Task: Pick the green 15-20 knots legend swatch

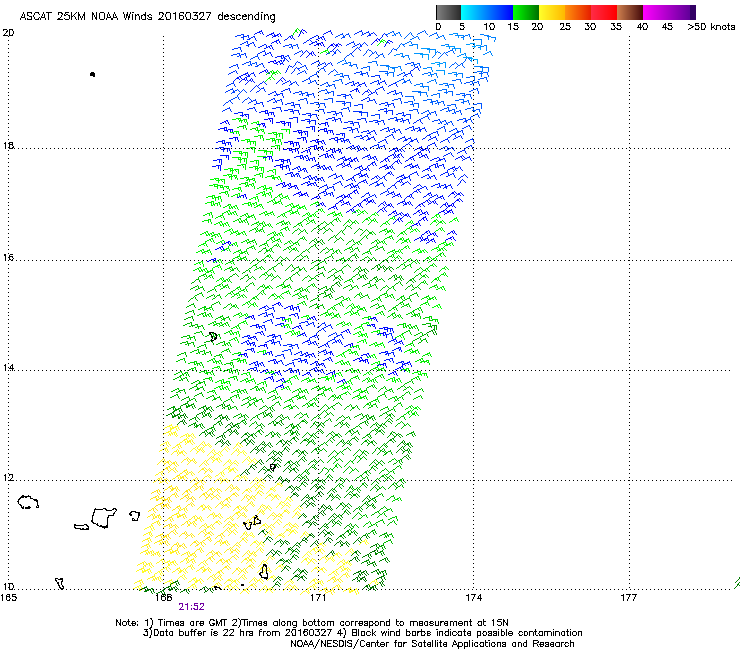Action: 526,12
